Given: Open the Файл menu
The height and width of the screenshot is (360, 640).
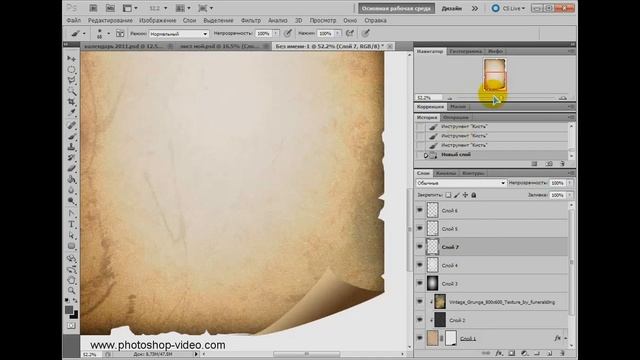Looking at the screenshot, I should [x=73, y=20].
